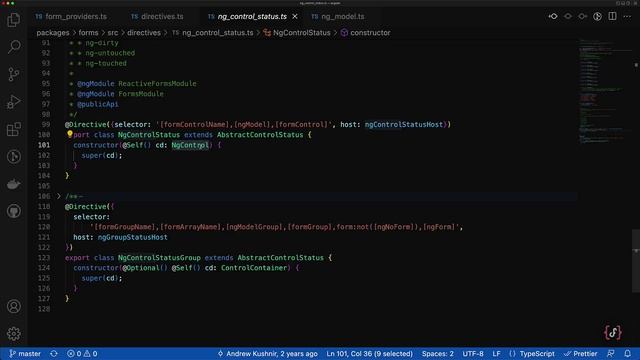The height and width of the screenshot is (360, 640).
Task: Click @publicApi on line 97
Action: pos(98,104)
